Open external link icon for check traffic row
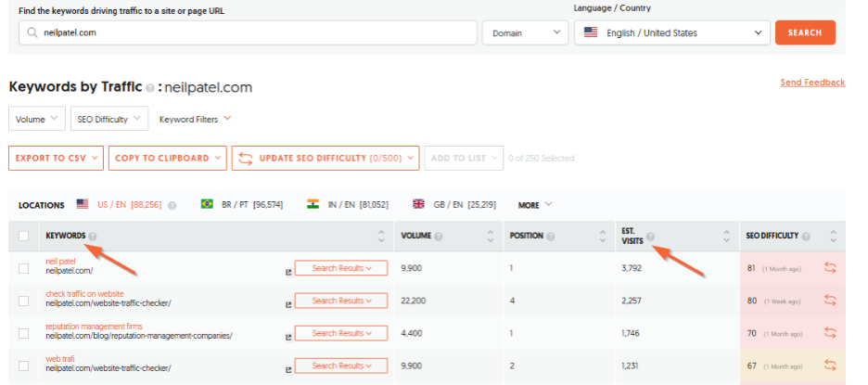Screen dimensions: 868x385 pyautogui.click(x=288, y=304)
